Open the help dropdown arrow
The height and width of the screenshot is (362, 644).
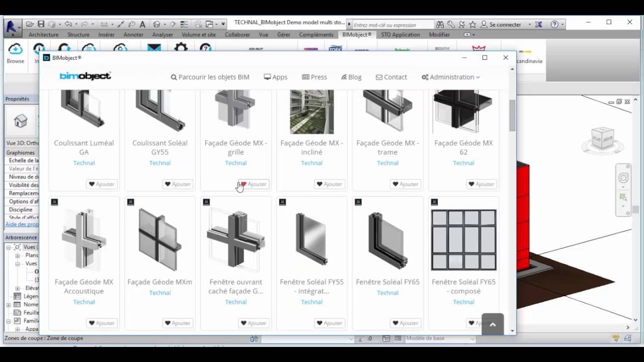(562, 24)
